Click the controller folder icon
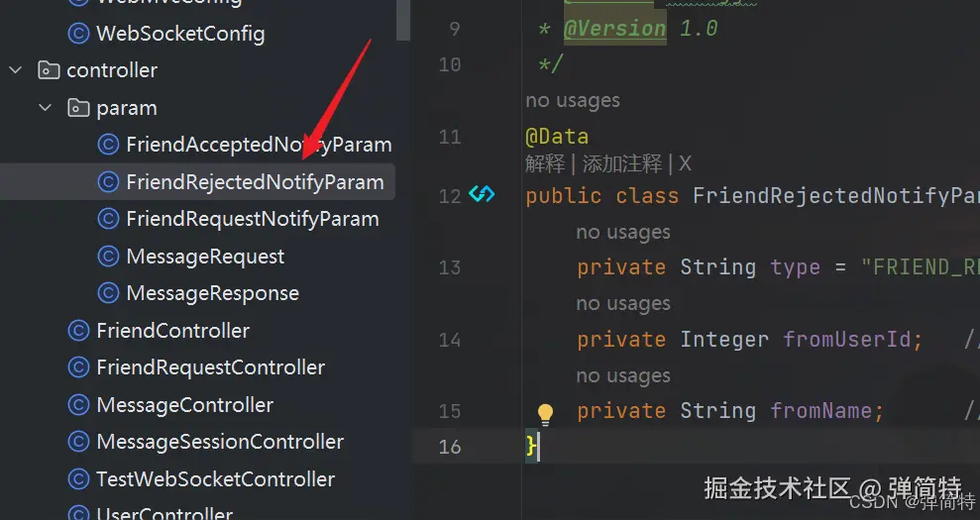 point(49,70)
